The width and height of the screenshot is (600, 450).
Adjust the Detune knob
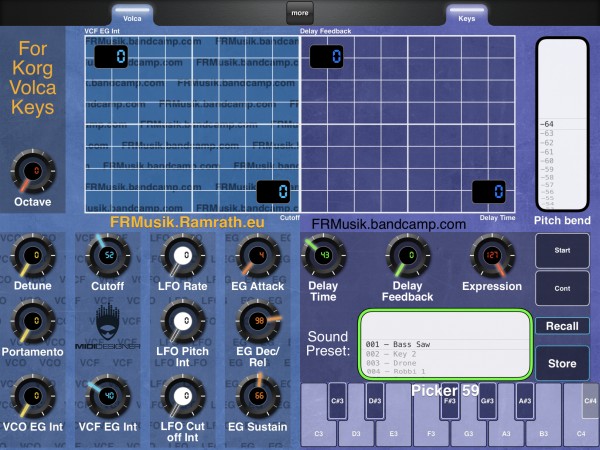coord(33,255)
